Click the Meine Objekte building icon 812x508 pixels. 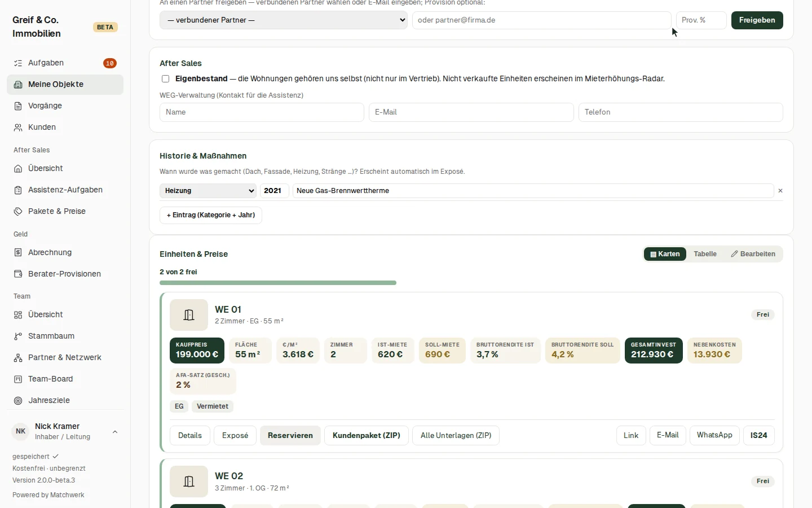pyautogui.click(x=18, y=85)
